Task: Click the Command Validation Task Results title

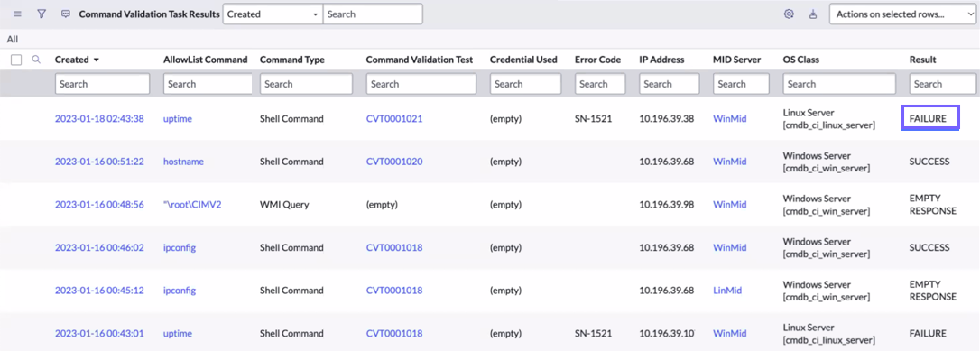Action: point(150,14)
